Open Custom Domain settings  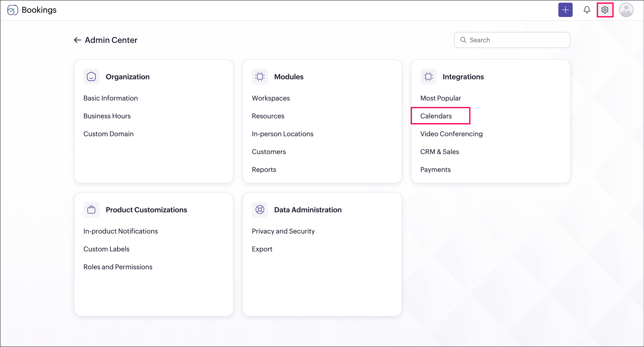coord(108,134)
